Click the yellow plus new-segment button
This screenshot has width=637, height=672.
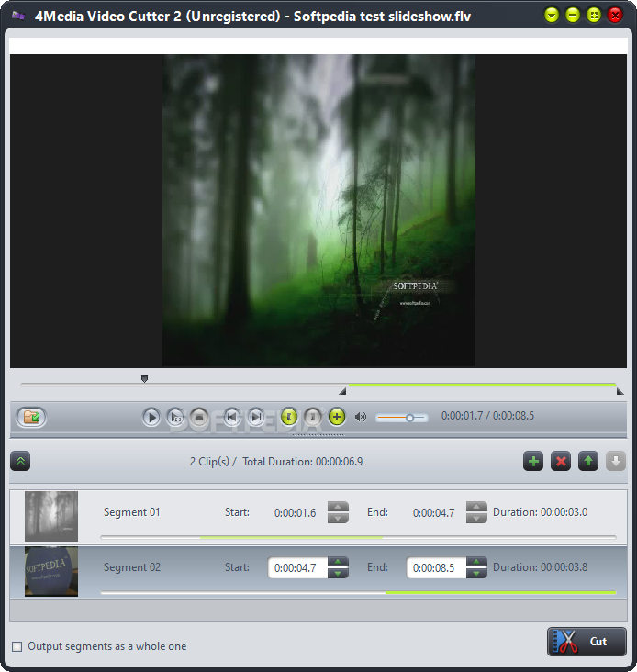337,417
